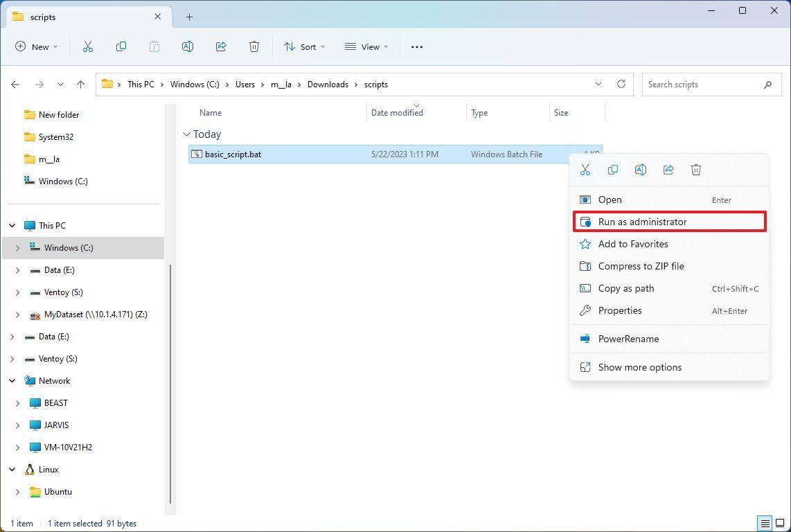Open the Ubuntu folder under Linux

pyautogui.click(x=57, y=492)
